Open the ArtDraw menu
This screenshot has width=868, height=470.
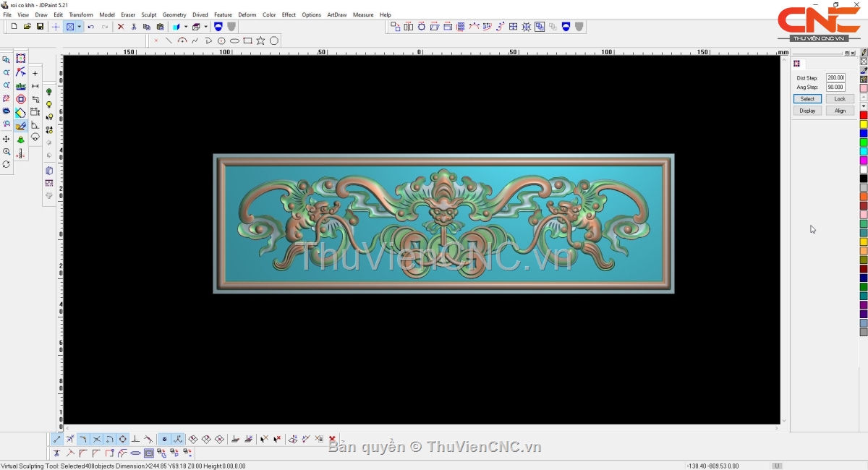(336, 14)
